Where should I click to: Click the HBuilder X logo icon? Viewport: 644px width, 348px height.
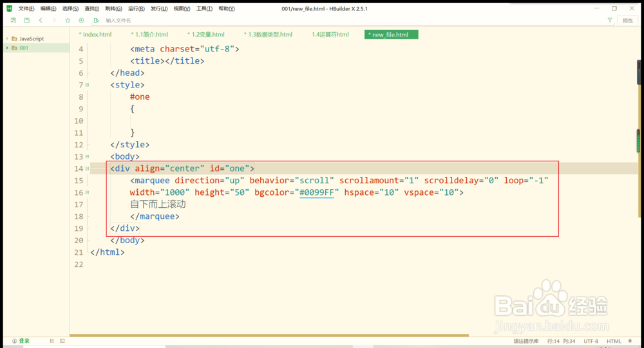tap(9, 8)
